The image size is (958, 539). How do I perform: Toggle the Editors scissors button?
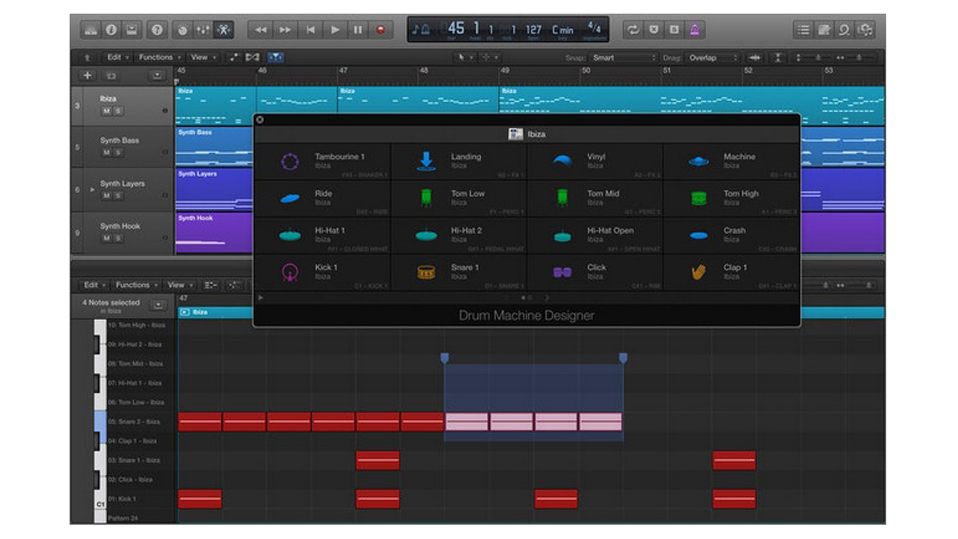(x=224, y=29)
